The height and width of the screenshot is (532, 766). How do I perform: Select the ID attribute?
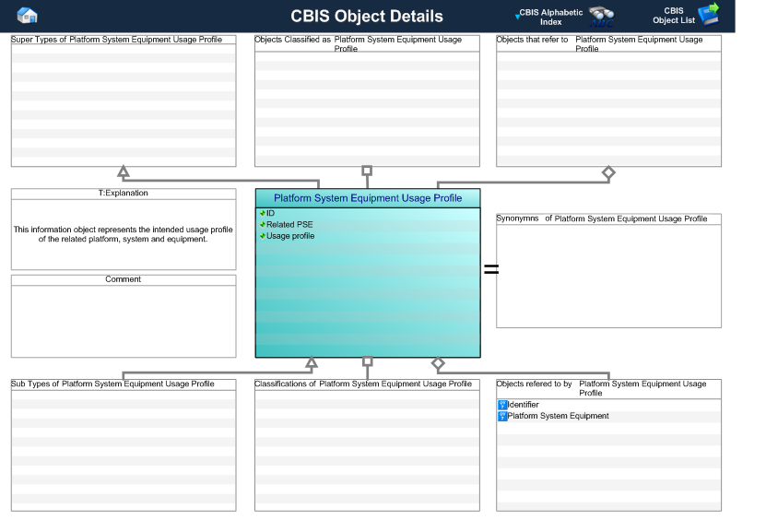coord(270,213)
